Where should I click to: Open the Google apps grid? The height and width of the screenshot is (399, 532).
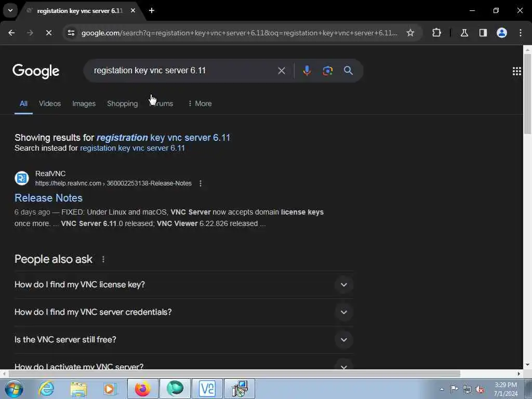pyautogui.click(x=516, y=71)
